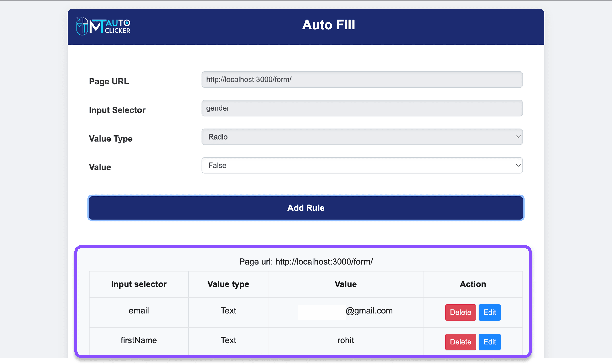Click the chevron arrow on Value Type

518,137
